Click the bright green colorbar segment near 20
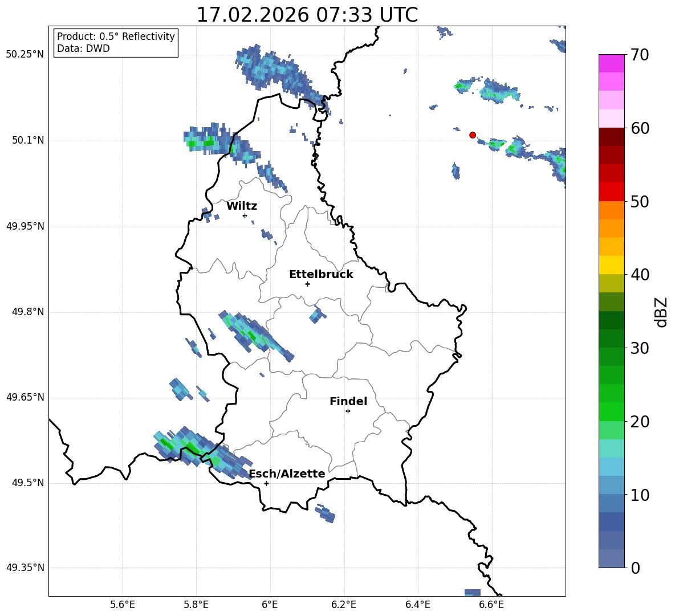The image size is (675, 616). [611, 411]
